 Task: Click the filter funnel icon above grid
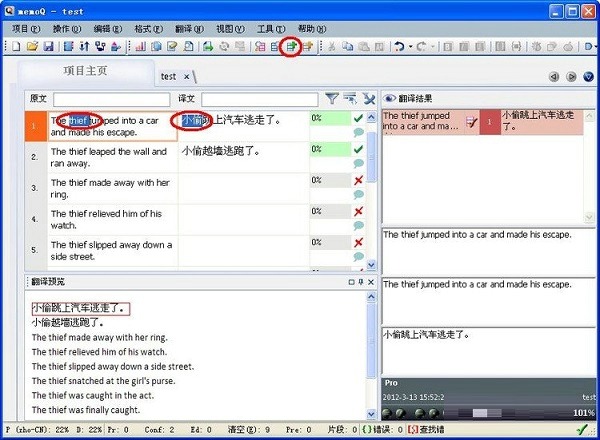click(x=332, y=98)
